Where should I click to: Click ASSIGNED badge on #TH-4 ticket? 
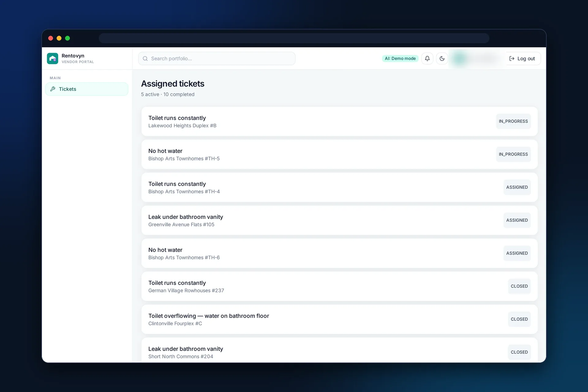517,187
